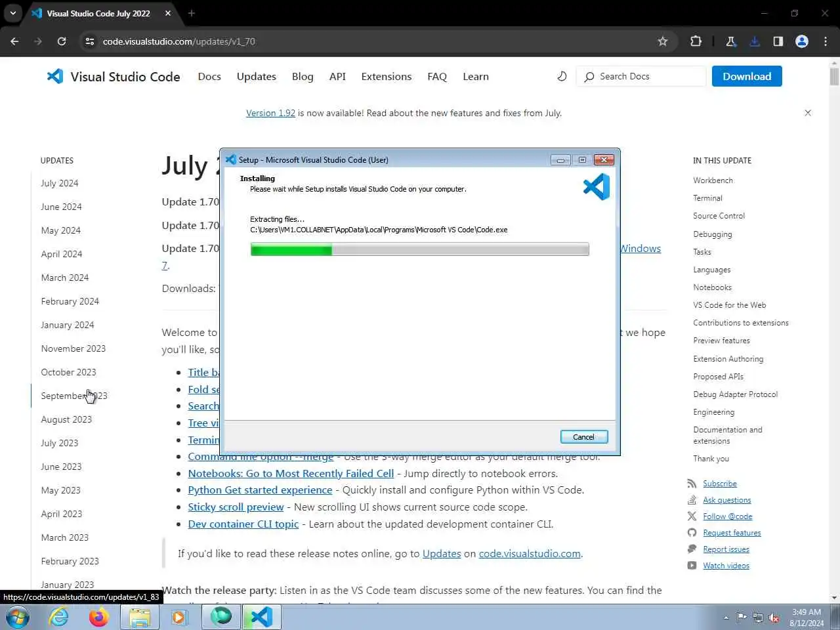Viewport: 840px width, 630px height.
Task: Bookmark this page with the star icon
Action: (x=663, y=41)
